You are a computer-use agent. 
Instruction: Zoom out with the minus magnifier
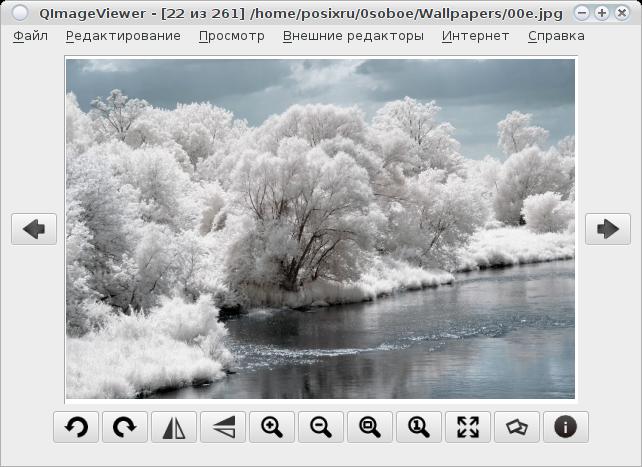[x=321, y=427]
